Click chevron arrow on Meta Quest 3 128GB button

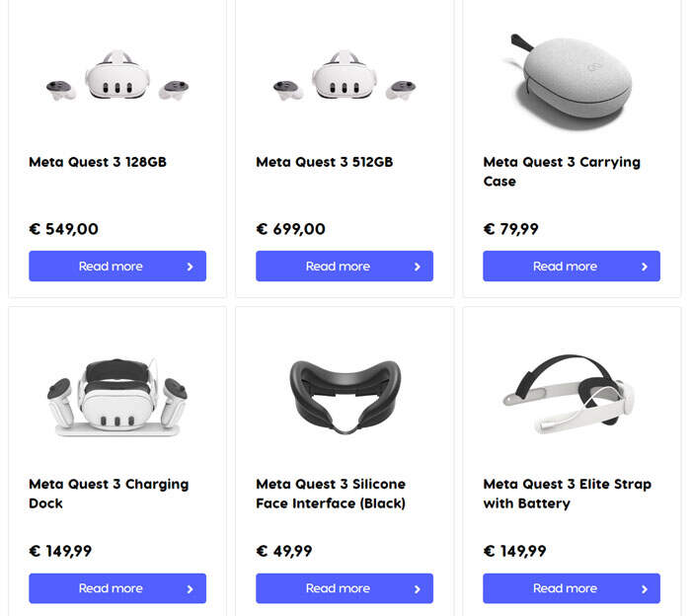click(x=190, y=267)
